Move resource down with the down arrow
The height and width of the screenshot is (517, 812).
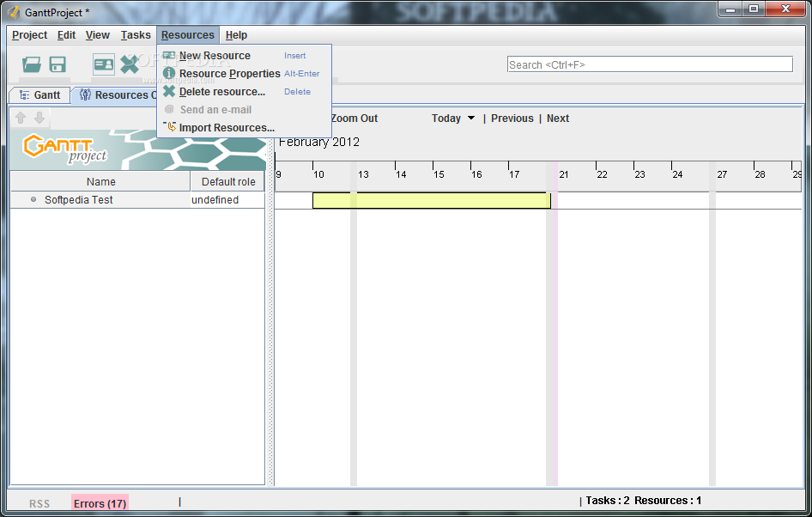click(x=39, y=118)
